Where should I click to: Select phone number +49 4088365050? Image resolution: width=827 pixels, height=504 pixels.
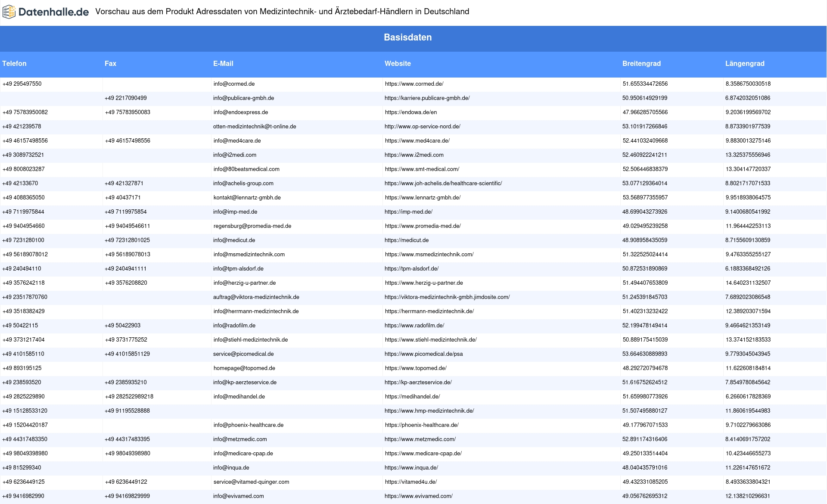(23, 198)
